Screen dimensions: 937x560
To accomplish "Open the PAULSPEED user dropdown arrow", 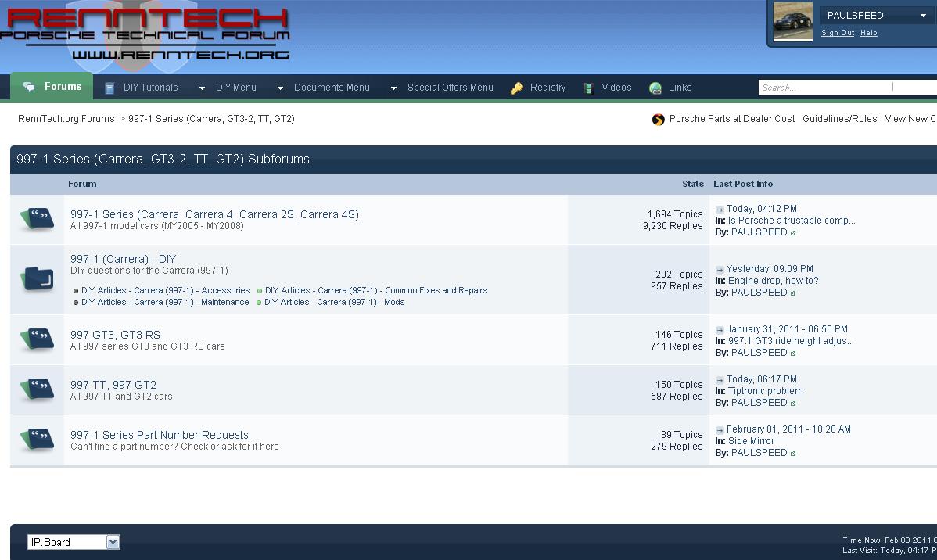I will tap(923, 16).
